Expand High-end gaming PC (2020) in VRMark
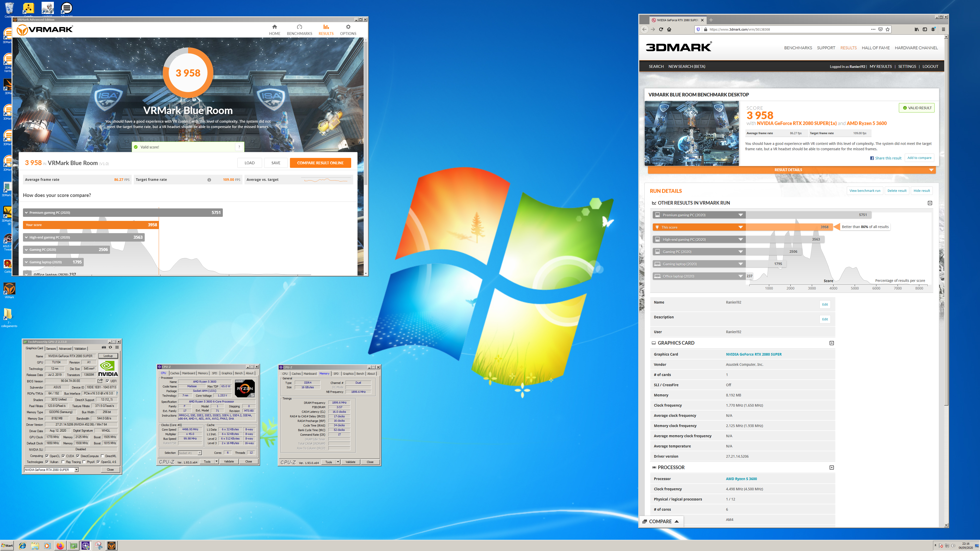Viewport: 980px width, 551px height. (26, 237)
